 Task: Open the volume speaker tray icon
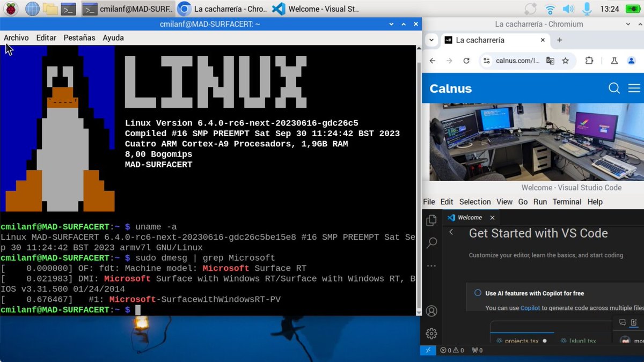(568, 9)
